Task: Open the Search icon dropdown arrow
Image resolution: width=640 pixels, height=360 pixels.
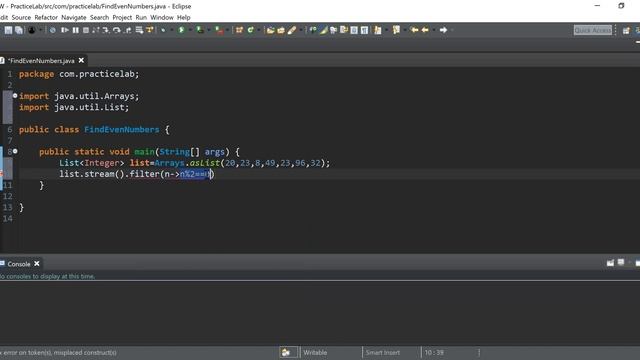Action: coord(301,30)
